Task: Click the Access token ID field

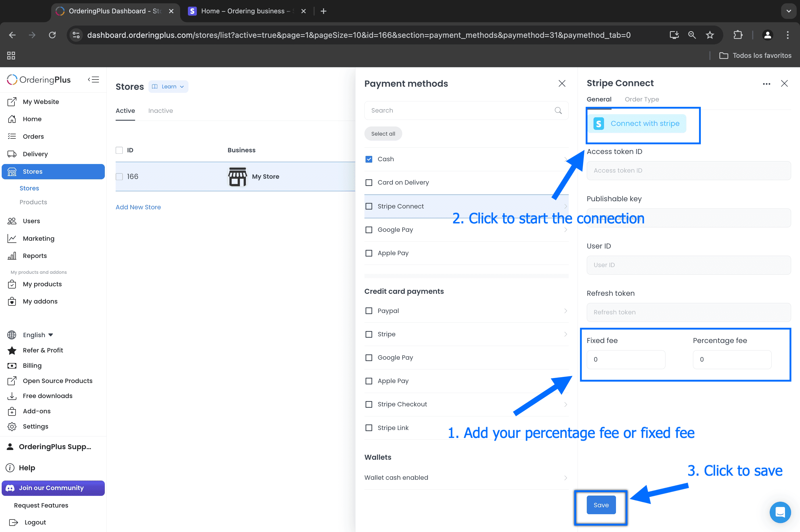Action: 689,171
